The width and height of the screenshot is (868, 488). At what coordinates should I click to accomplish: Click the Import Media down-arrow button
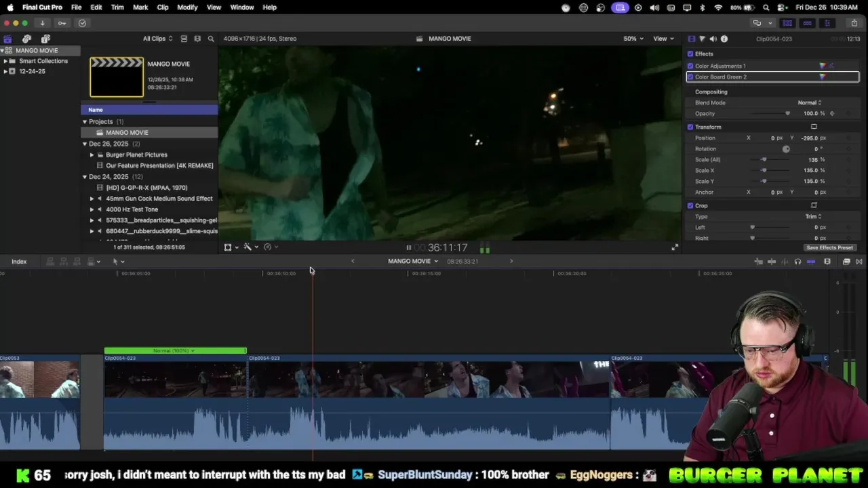[x=42, y=23]
